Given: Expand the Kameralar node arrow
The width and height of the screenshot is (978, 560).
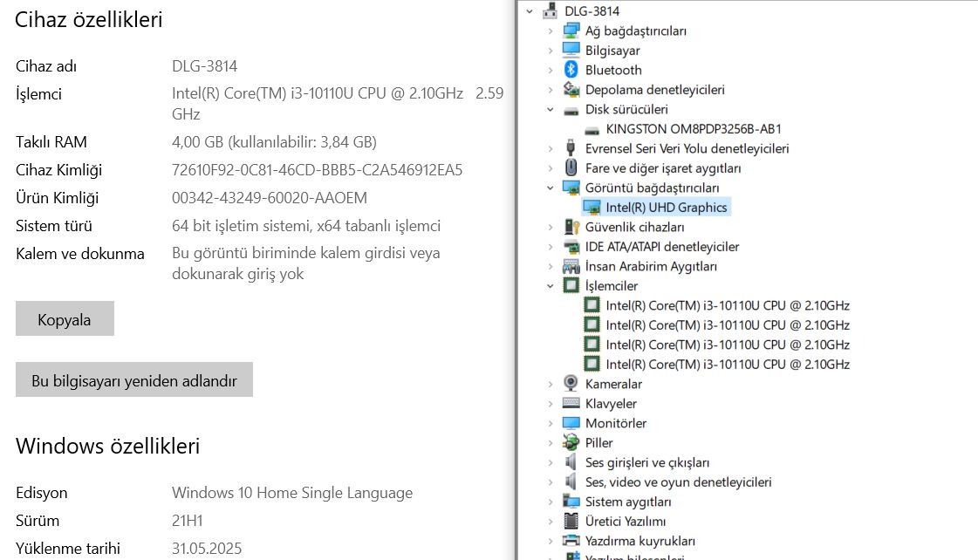Looking at the screenshot, I should pyautogui.click(x=551, y=384).
